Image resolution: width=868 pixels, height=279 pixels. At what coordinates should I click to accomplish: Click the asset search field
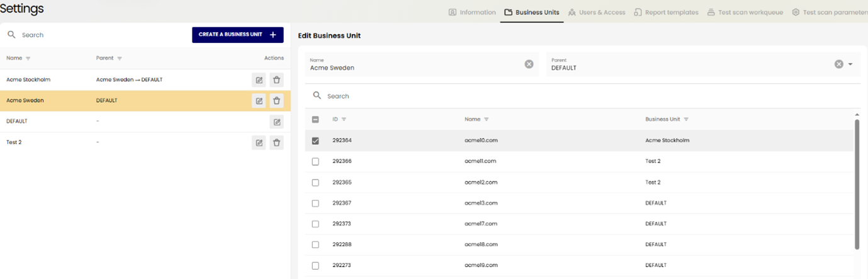(x=441, y=96)
